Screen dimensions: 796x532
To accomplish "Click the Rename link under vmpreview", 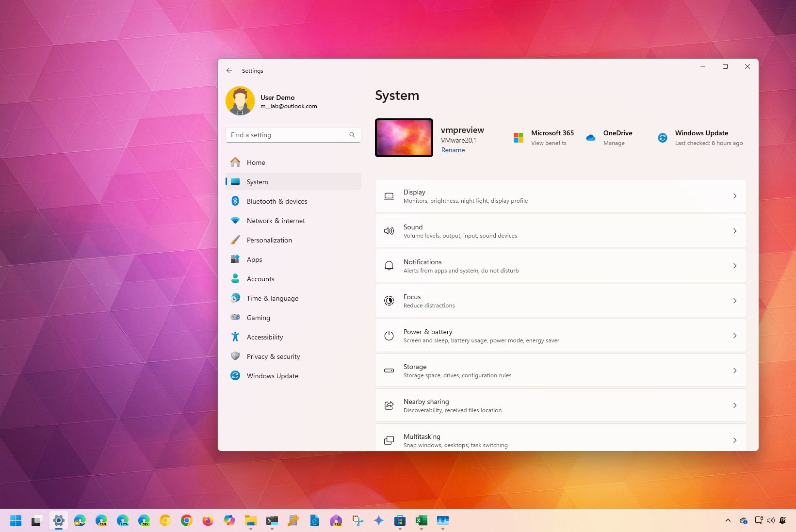I will coord(453,150).
